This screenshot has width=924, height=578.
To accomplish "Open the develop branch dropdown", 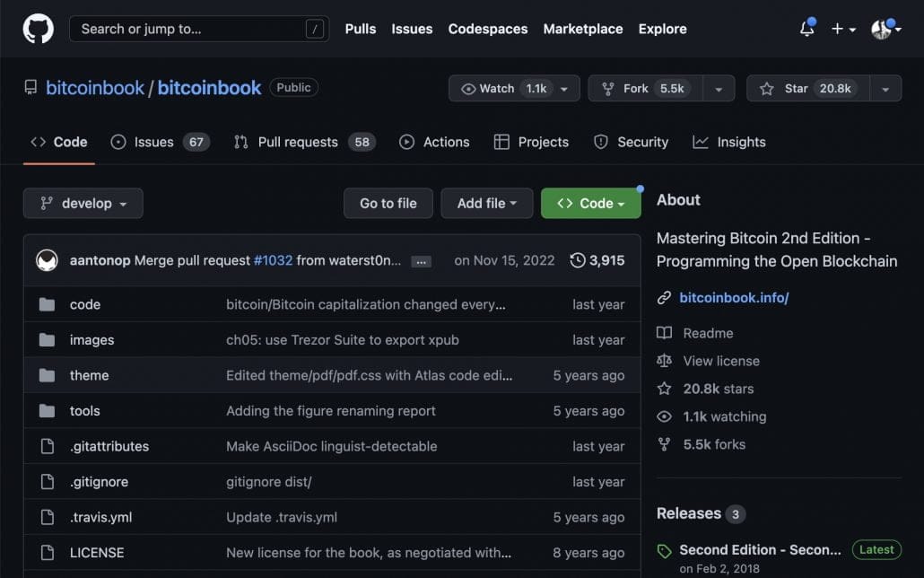I will click(x=83, y=203).
